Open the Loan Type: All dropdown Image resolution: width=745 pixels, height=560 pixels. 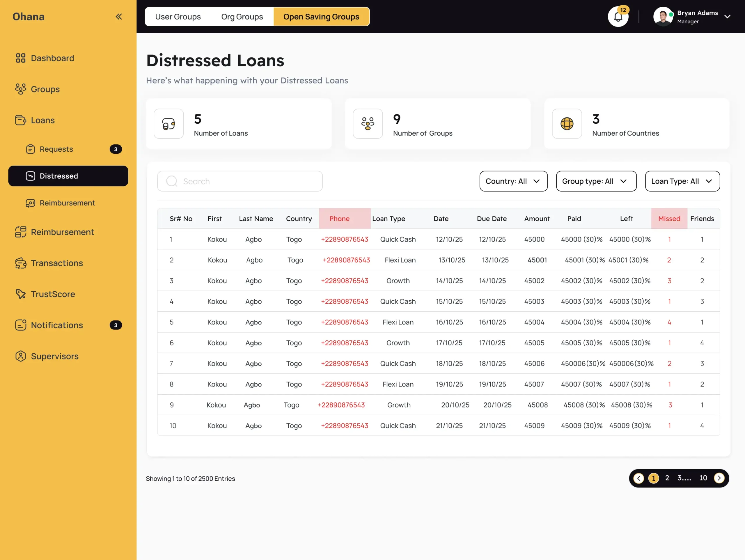pos(682,181)
